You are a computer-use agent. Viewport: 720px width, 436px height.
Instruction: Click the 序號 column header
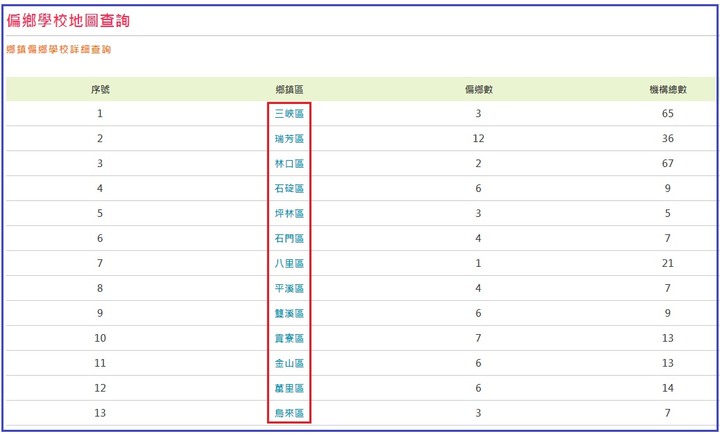100,90
